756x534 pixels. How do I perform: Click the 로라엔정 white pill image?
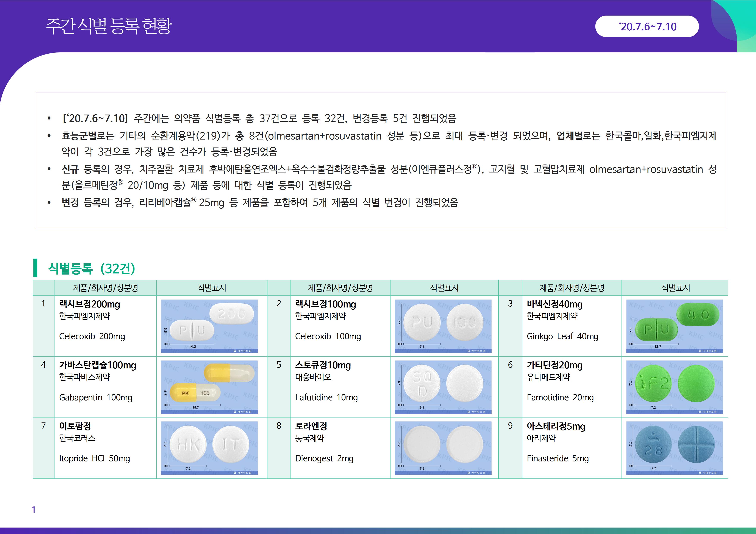click(443, 448)
